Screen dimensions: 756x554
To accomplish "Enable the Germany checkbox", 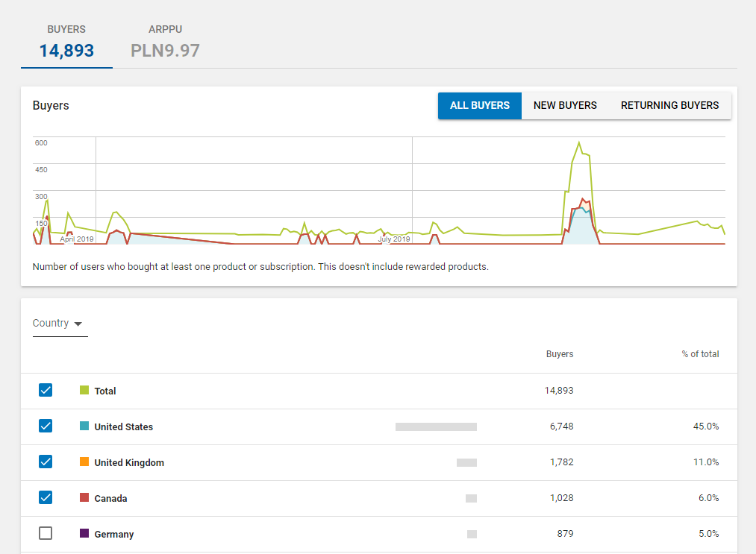I will tap(46, 533).
